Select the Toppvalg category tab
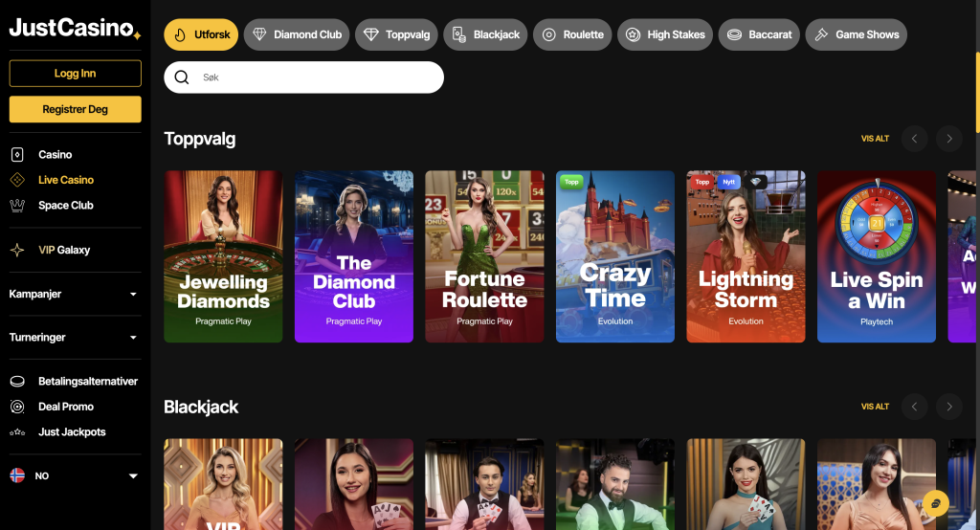The image size is (980, 530). (x=397, y=34)
